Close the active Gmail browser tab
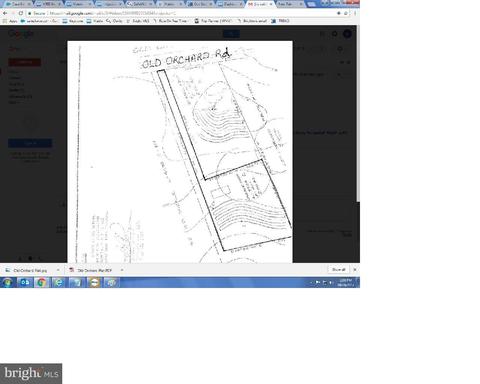This screenshot has height=384, width=480. click(271, 4)
